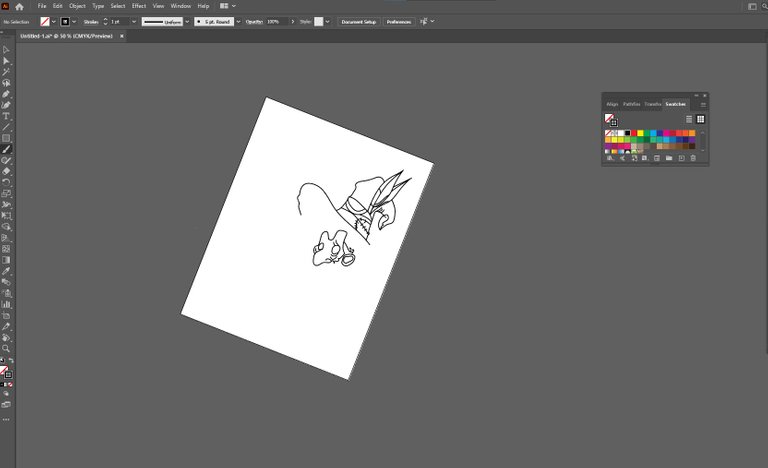Click the Swatches panel scrollbar
This screenshot has height=468, width=768.
[x=703, y=141]
